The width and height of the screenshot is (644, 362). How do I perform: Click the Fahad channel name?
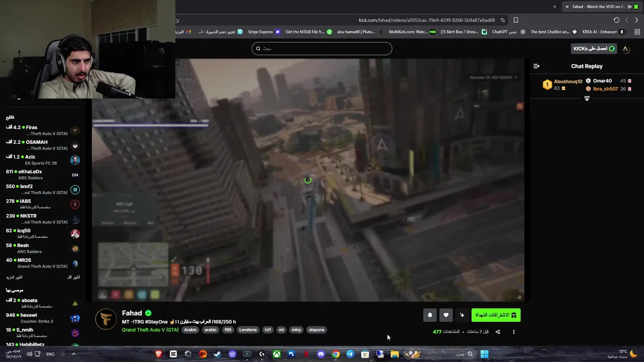coord(132,313)
